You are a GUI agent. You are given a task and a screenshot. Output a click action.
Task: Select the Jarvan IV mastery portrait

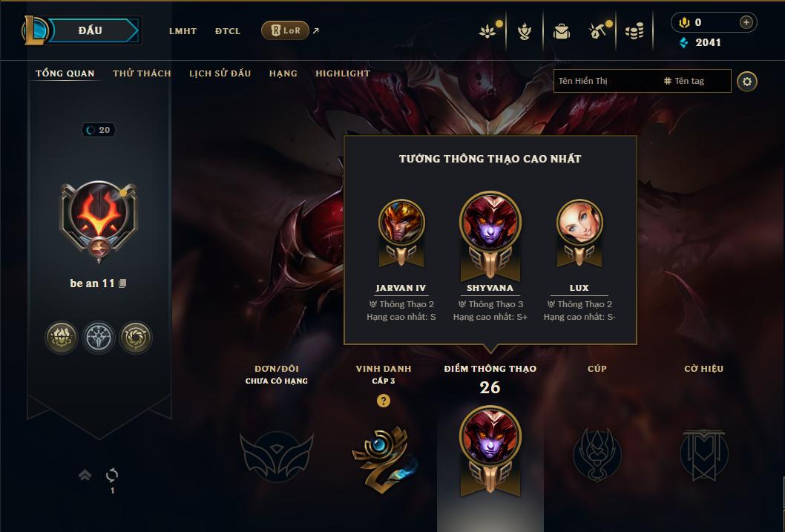401,222
